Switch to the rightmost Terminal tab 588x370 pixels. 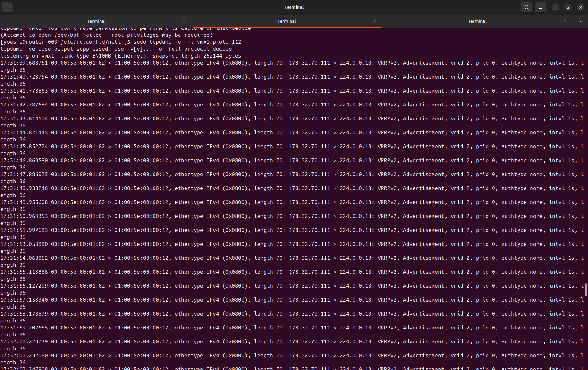click(477, 21)
